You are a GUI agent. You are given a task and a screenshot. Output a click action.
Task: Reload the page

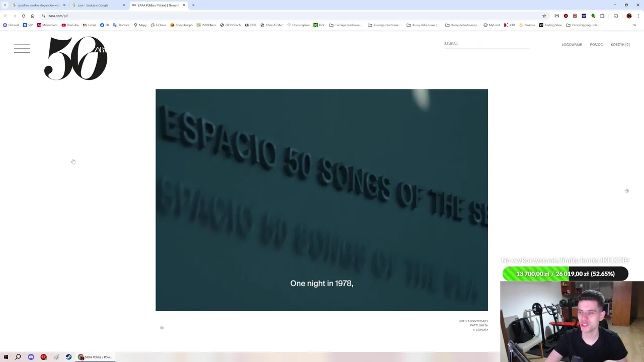coord(24,16)
